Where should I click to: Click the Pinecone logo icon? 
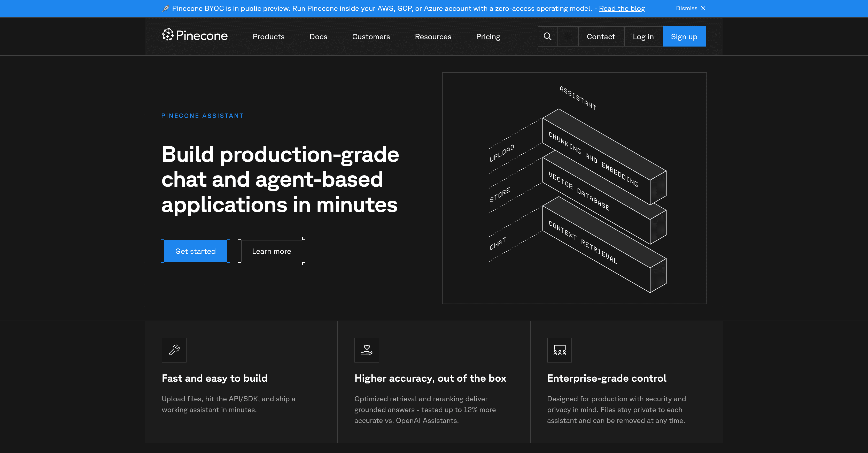[167, 36]
